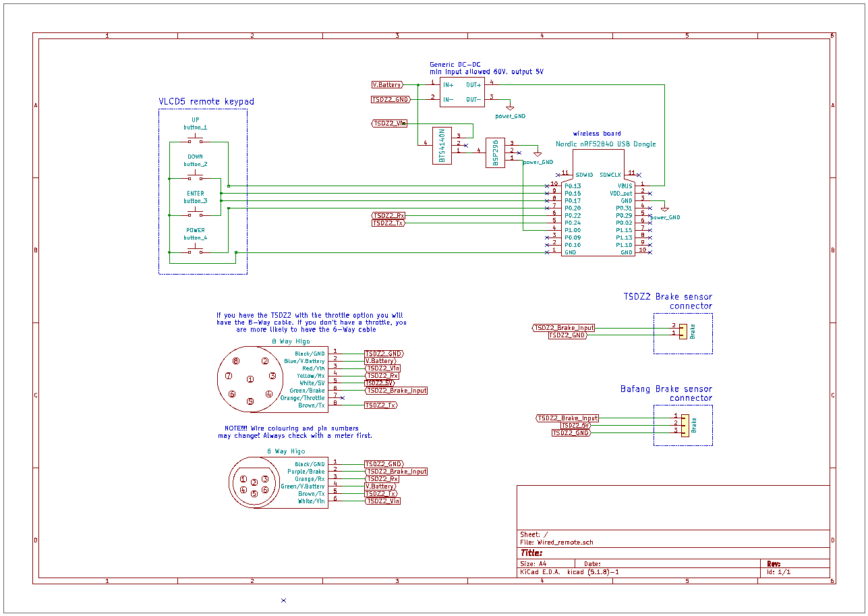The width and height of the screenshot is (868, 616).
Task: Select the BTS4140N component symbol
Action: coord(442,145)
